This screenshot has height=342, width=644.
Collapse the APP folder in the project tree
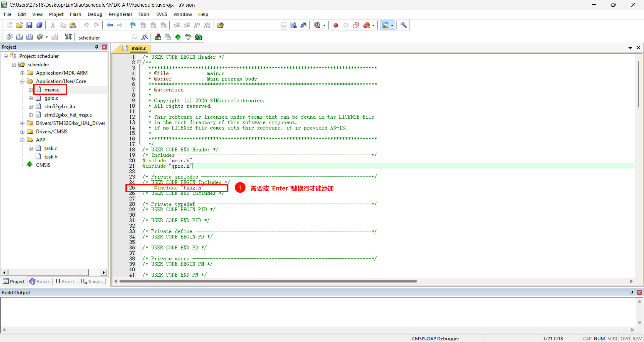[22, 140]
